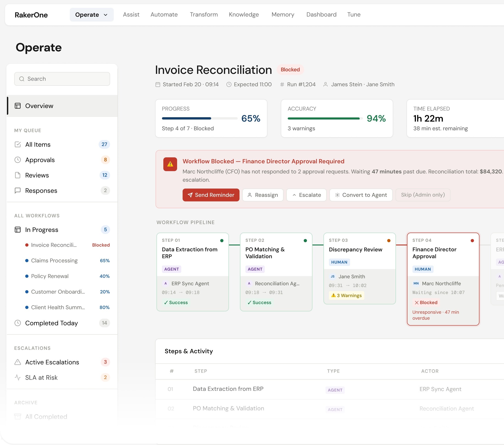This screenshot has height=445, width=504.
Task: Open the Dashboard tab
Action: coord(321,14)
